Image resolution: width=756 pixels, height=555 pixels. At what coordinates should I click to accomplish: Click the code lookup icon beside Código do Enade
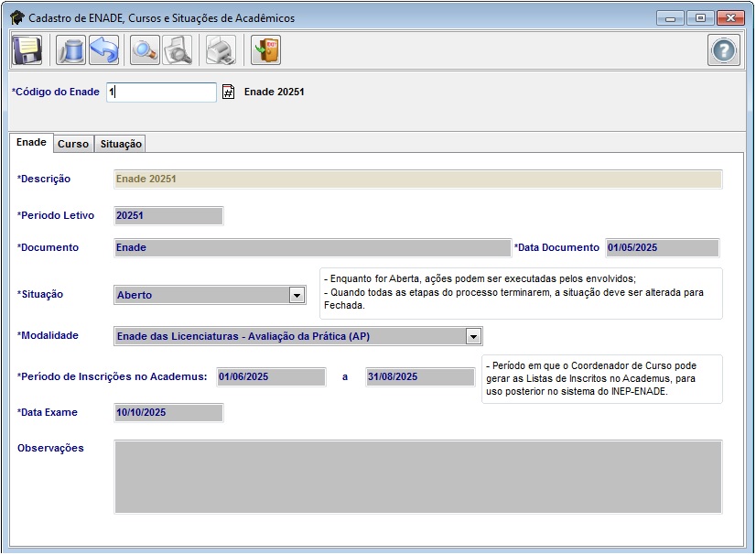229,92
